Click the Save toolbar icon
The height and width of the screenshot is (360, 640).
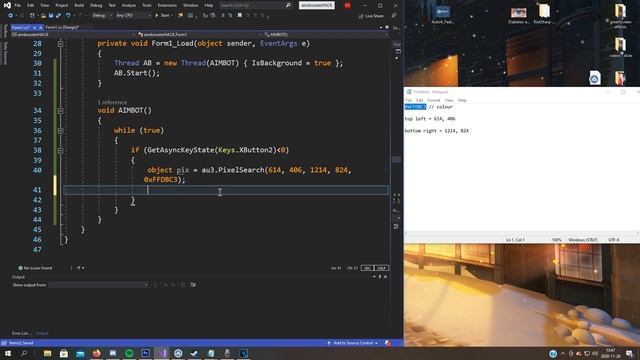click(51, 16)
